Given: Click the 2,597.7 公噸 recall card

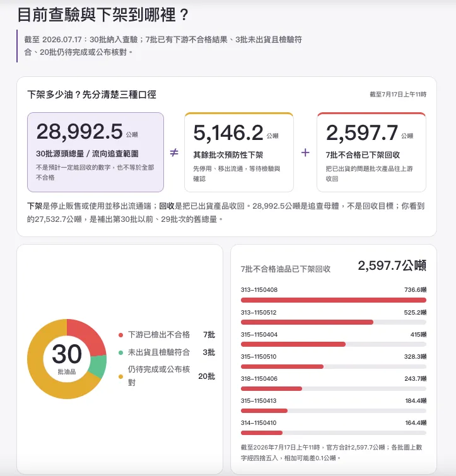Looking at the screenshot, I should pyautogui.click(x=371, y=152).
